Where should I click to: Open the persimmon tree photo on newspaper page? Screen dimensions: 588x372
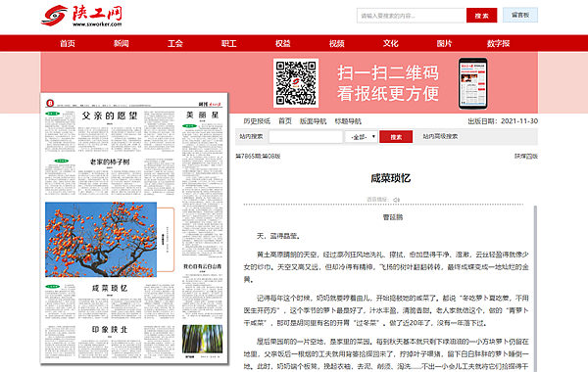(x=101, y=240)
